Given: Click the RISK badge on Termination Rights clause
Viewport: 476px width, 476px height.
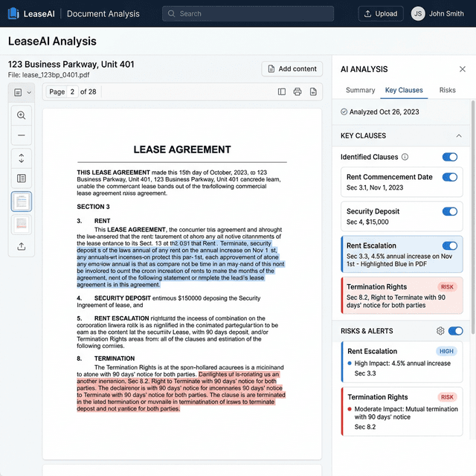Looking at the screenshot, I should pyautogui.click(x=447, y=287).
